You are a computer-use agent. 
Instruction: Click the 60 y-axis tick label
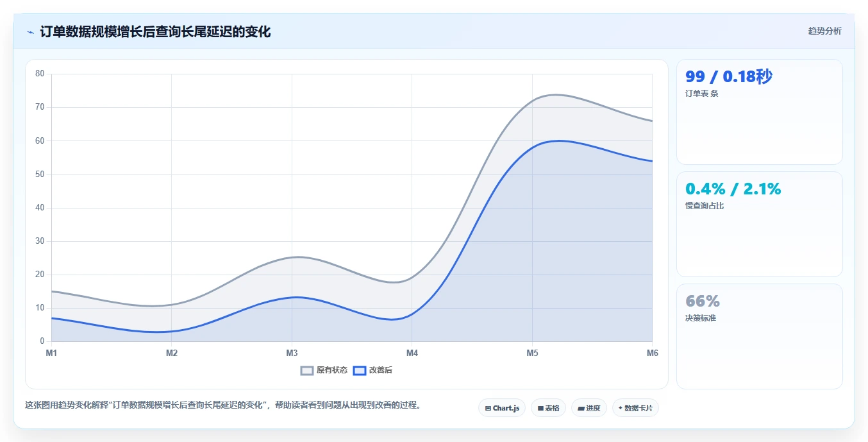pyautogui.click(x=40, y=140)
